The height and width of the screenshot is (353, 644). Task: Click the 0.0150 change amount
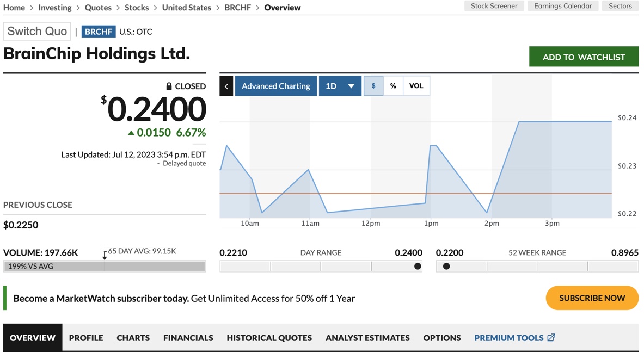click(x=154, y=133)
